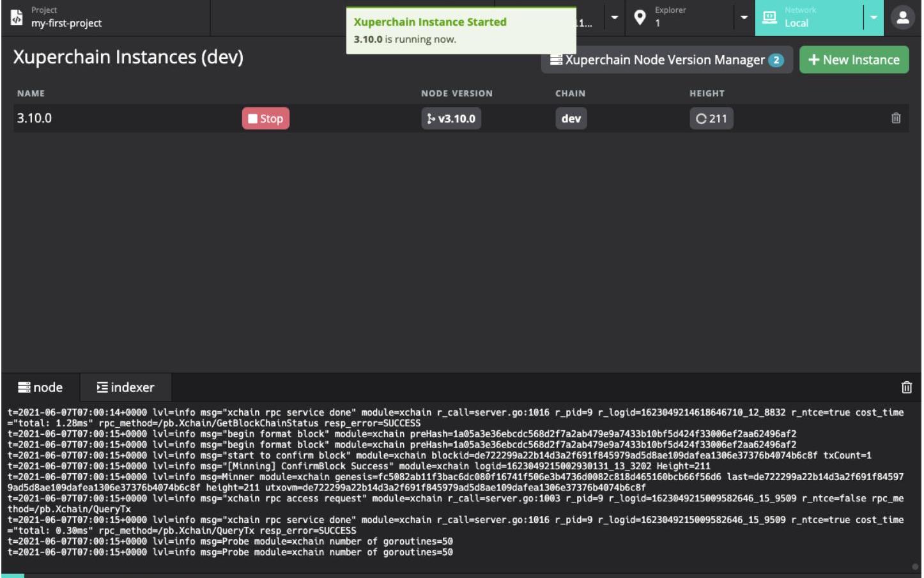Delete the 3.10.0 instance via trash icon
Screen dimensions: 924x578
pyautogui.click(x=895, y=118)
